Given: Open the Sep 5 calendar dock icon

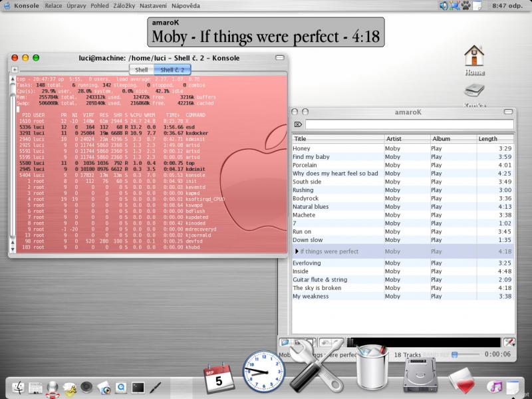Looking at the screenshot, I should click(219, 378).
